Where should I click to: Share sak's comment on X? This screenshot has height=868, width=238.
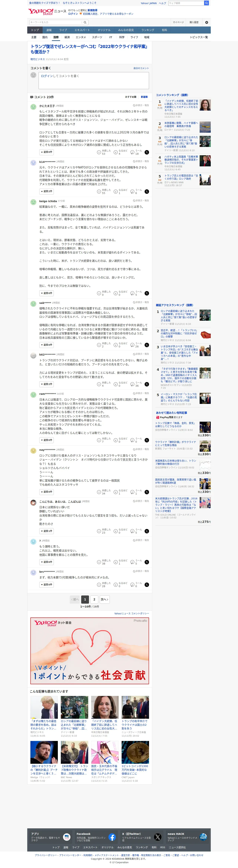coord(147,345)
